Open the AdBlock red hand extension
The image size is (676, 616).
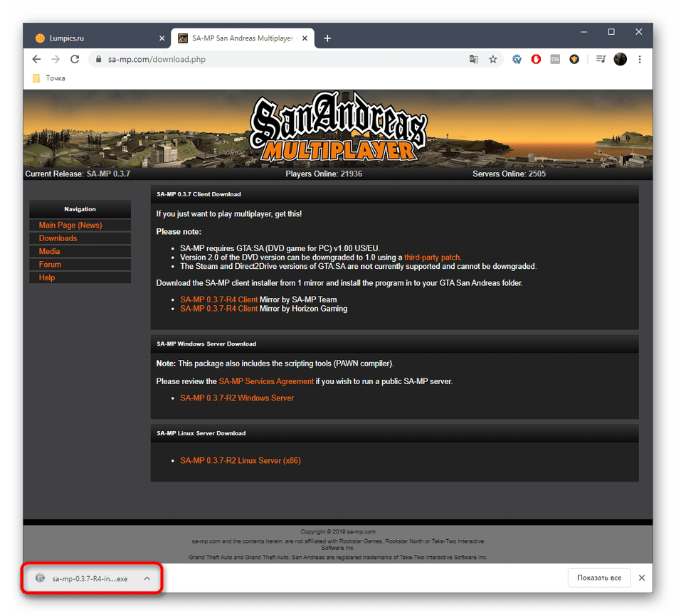pyautogui.click(x=537, y=60)
